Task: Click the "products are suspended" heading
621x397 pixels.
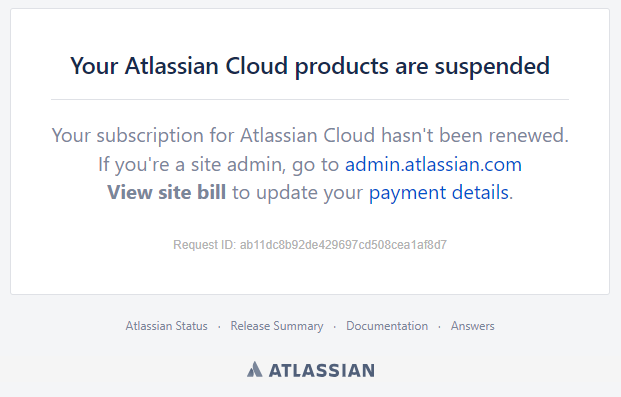Action: coord(422,67)
